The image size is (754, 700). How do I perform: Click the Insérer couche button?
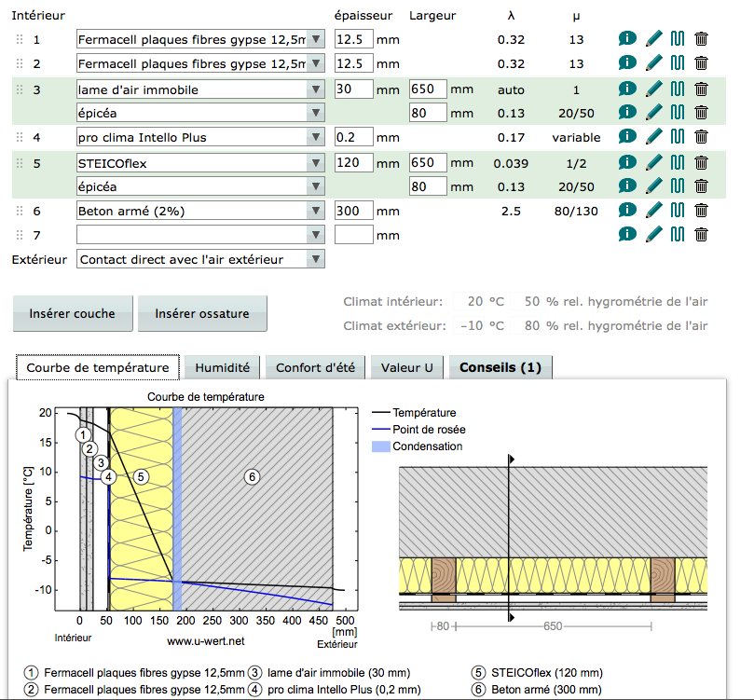point(73,313)
